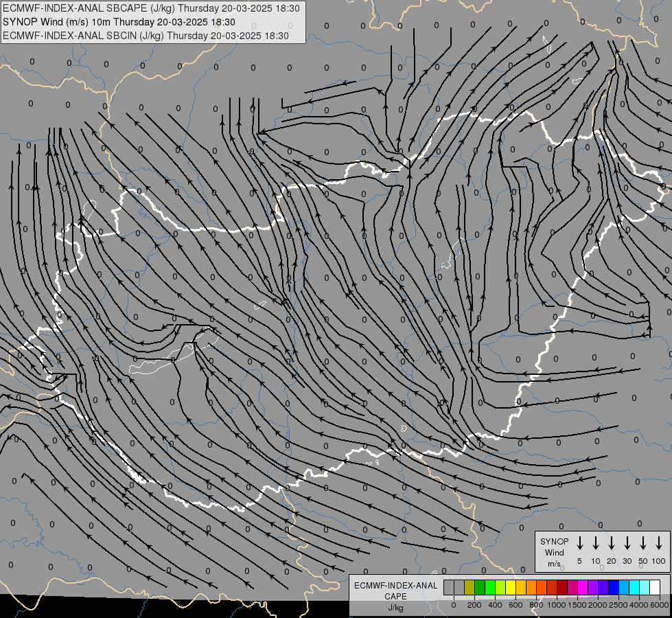
Task: Select the olive swatch in the CAPE legend
Action: (470, 587)
